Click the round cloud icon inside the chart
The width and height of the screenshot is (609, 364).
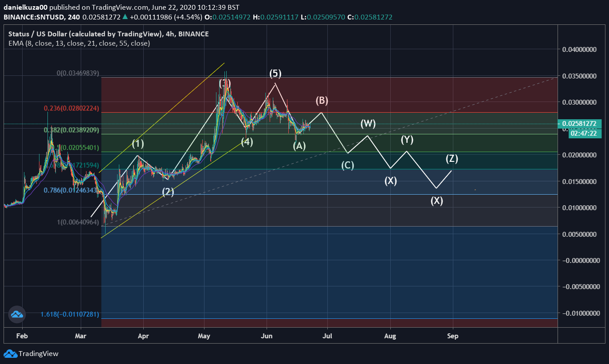click(x=17, y=314)
